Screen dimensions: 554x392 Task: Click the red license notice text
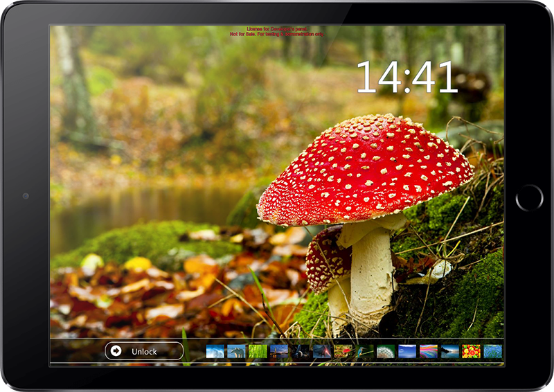276,31
